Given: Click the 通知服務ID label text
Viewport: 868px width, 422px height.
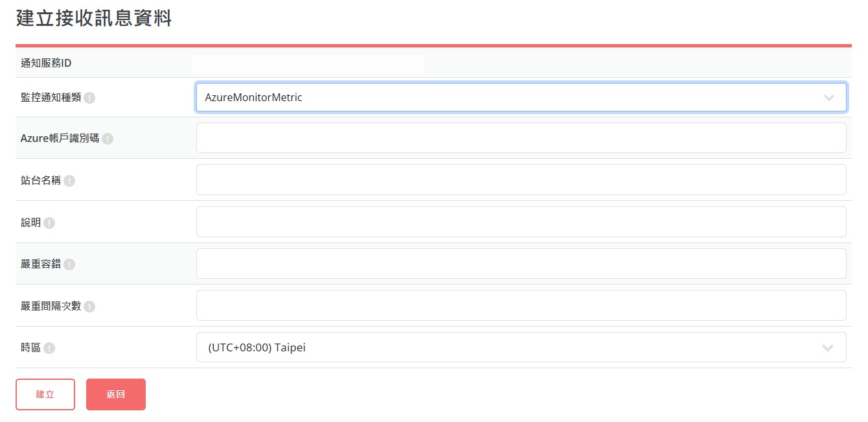Looking at the screenshot, I should (46, 63).
